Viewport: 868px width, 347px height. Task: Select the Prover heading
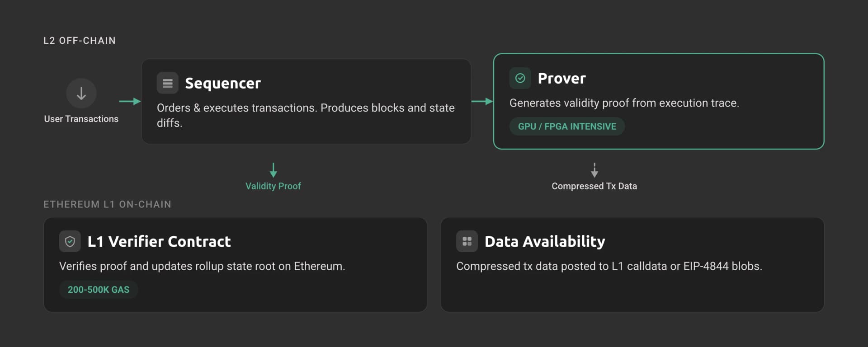point(561,79)
